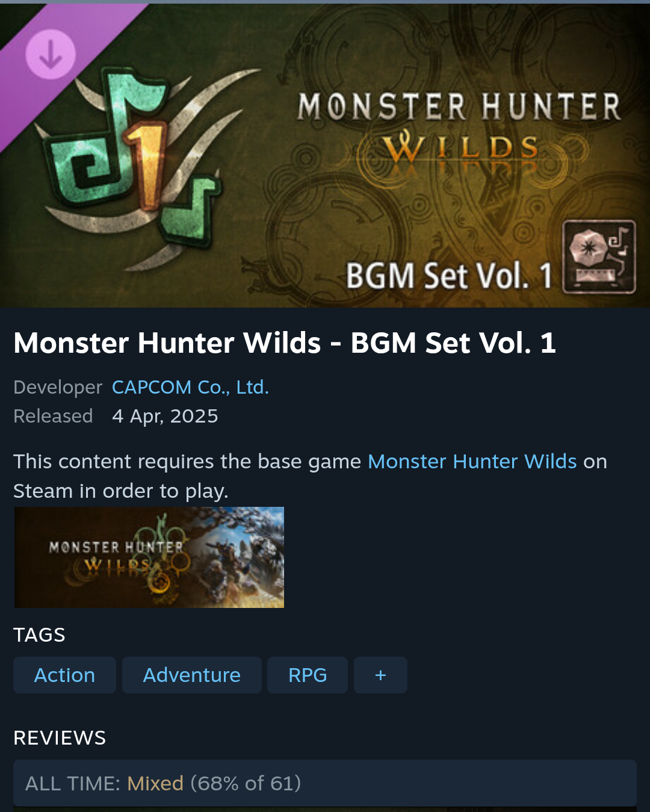Click the REVIEWS section heading
650x812 pixels.
(x=60, y=737)
